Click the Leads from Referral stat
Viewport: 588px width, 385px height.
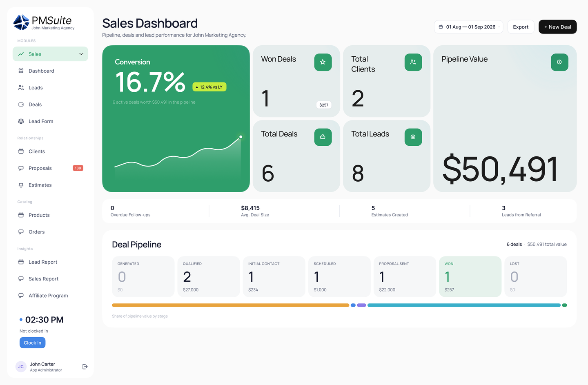[x=521, y=211]
